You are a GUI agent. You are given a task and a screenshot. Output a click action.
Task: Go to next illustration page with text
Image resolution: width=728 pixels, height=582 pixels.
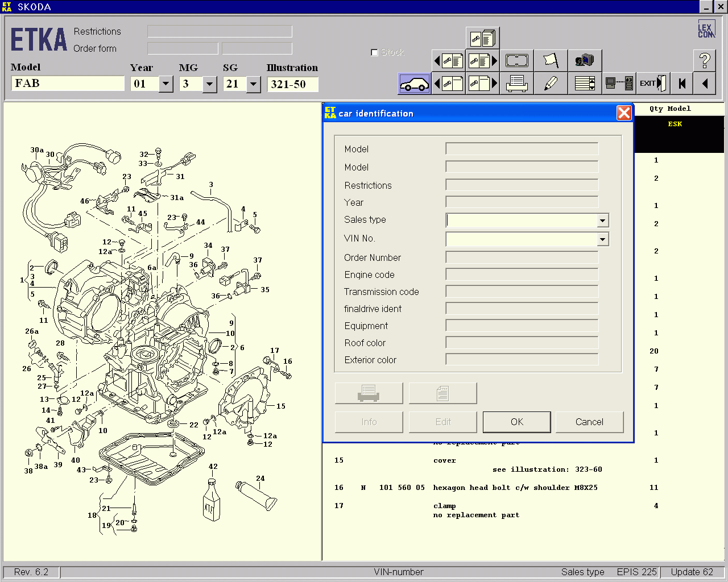(483, 61)
